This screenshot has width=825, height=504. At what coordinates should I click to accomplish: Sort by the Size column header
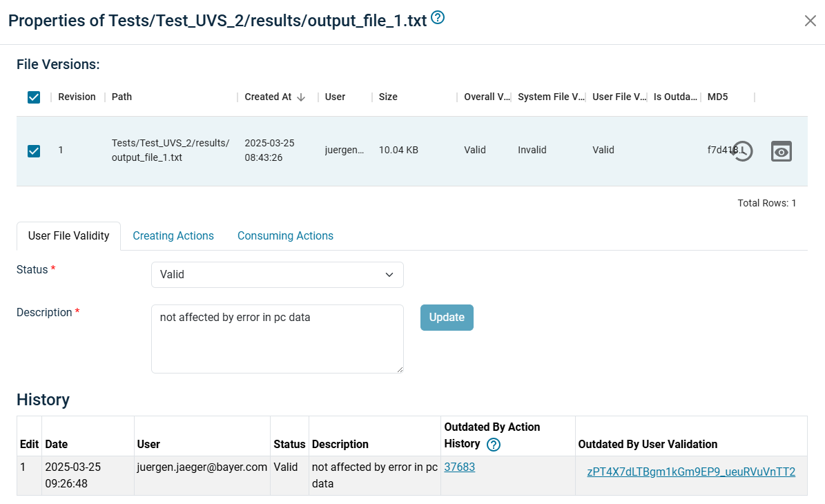coord(388,97)
